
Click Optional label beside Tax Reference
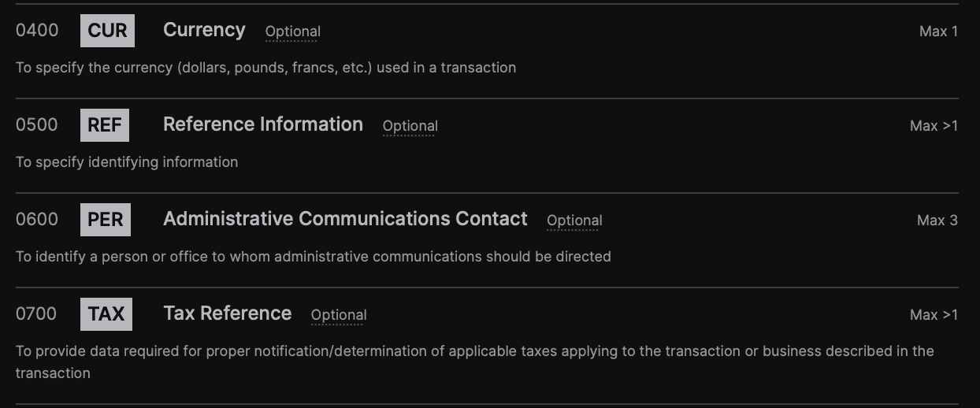[339, 316]
